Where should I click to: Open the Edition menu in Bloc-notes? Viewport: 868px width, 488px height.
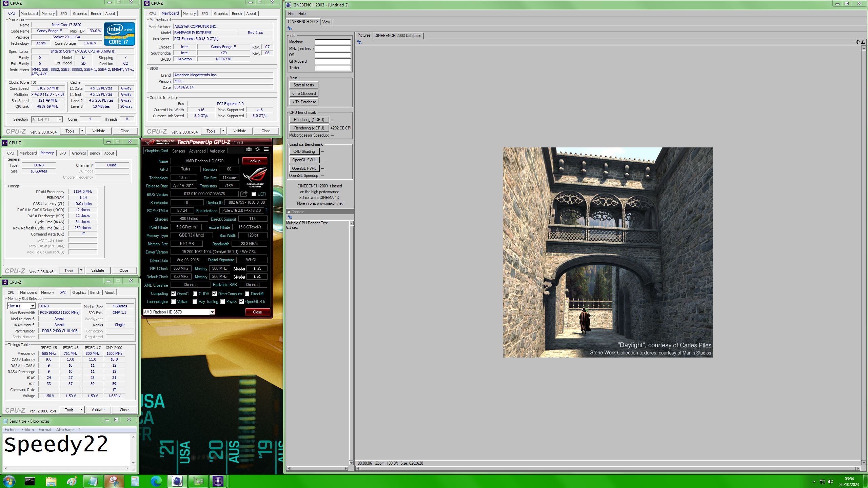click(27, 430)
